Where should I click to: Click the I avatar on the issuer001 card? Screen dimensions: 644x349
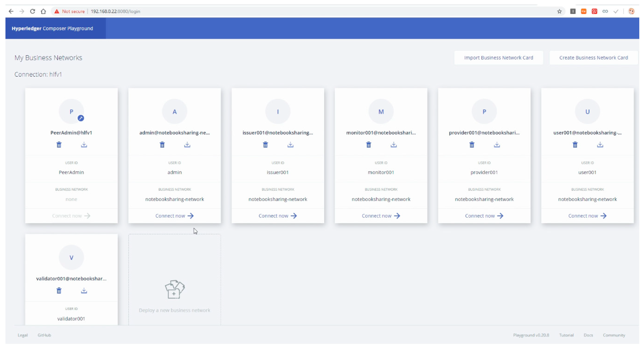(278, 111)
